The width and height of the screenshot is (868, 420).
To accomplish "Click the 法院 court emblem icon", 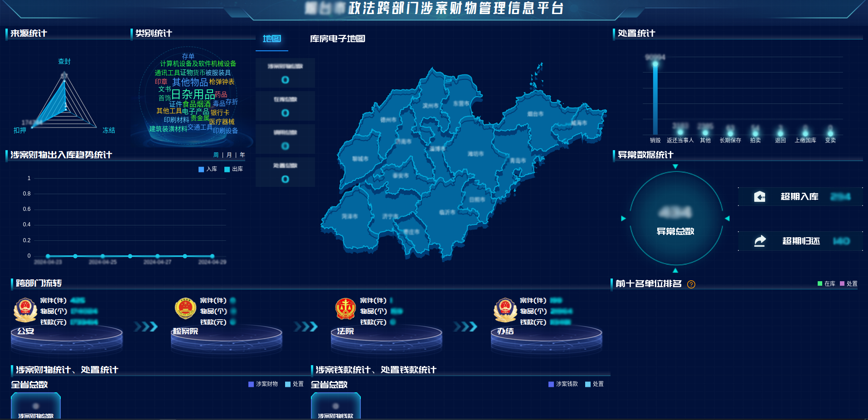I will 345,309.
